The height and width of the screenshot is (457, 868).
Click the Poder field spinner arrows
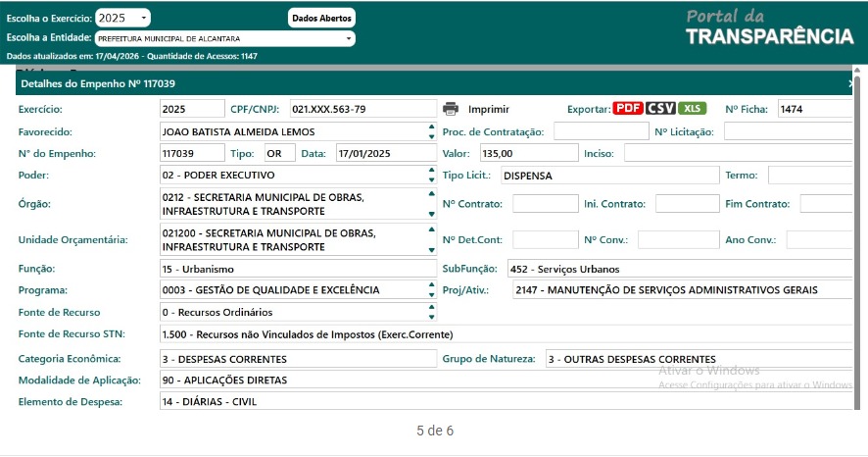[x=431, y=176]
